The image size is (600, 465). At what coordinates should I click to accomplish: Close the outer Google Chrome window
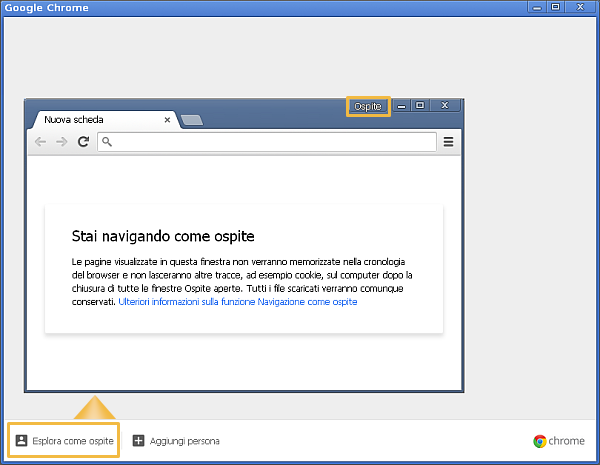580,7
